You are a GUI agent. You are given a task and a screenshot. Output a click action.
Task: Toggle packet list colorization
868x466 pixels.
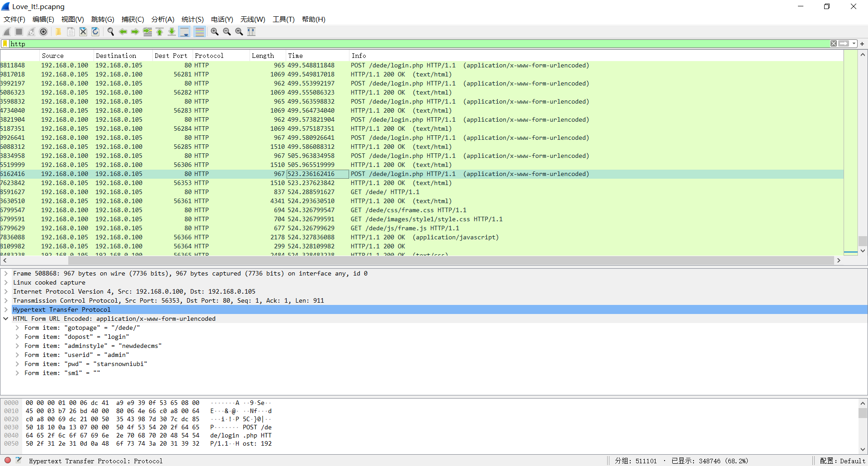(199, 32)
